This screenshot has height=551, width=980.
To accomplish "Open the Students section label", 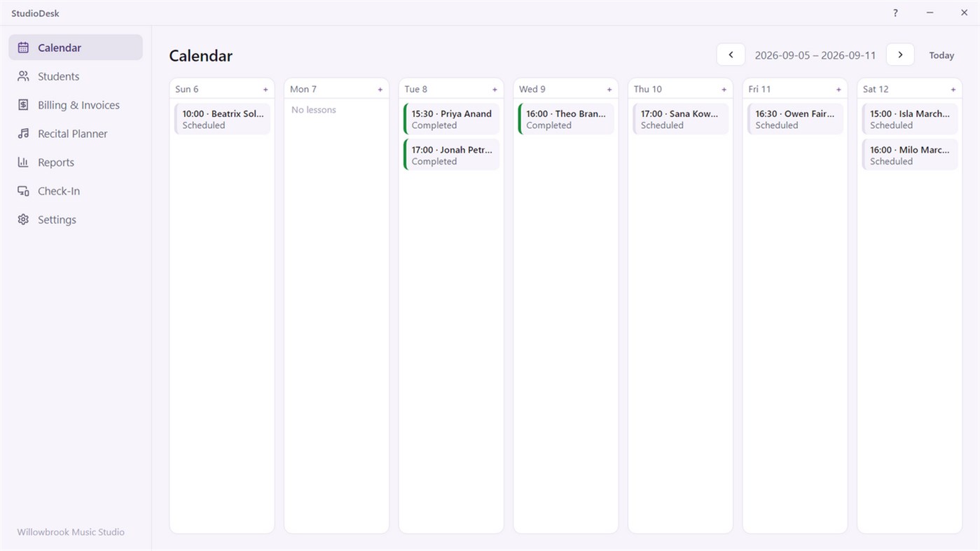I will (x=58, y=76).
